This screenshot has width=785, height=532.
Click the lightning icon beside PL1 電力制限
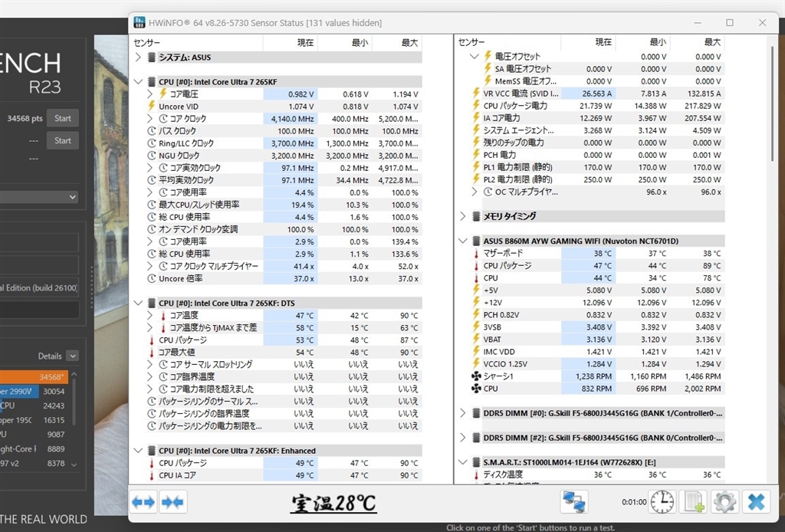tap(476, 167)
